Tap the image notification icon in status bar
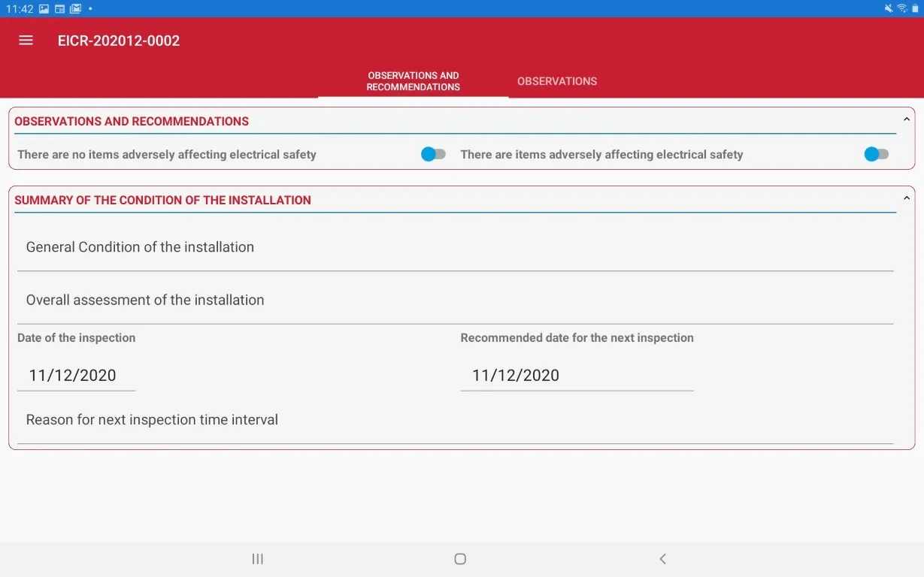This screenshot has height=577, width=924. (44, 8)
